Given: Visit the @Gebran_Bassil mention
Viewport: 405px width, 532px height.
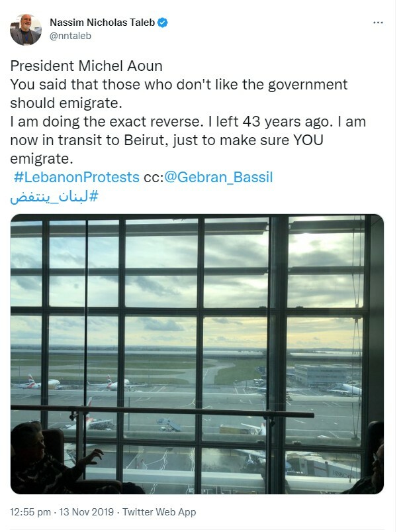Looking at the screenshot, I should tap(218, 178).
